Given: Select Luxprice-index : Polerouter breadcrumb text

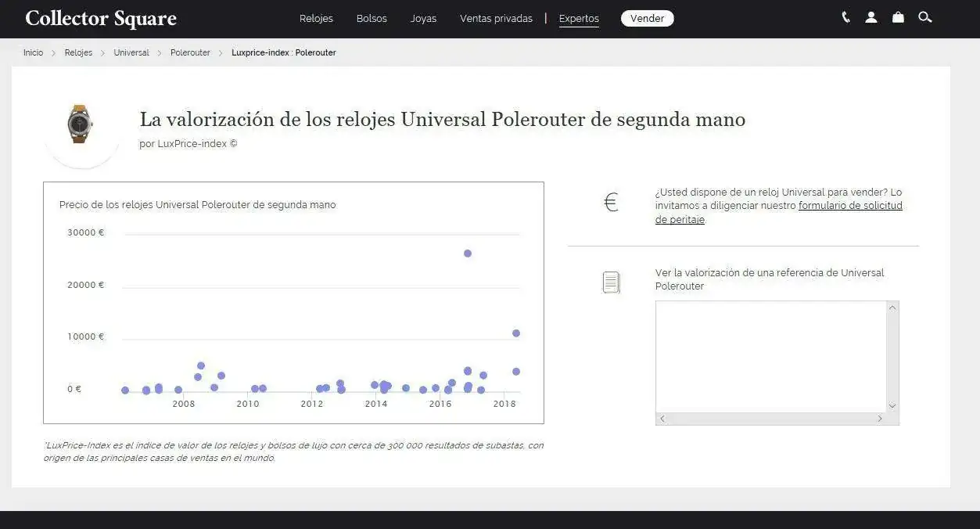Looking at the screenshot, I should click(284, 52).
